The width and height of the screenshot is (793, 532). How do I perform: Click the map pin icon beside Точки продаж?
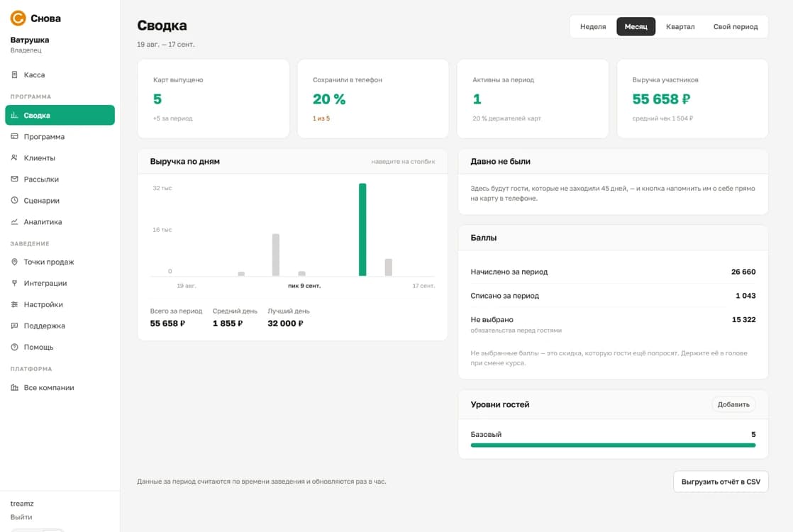pyautogui.click(x=14, y=262)
